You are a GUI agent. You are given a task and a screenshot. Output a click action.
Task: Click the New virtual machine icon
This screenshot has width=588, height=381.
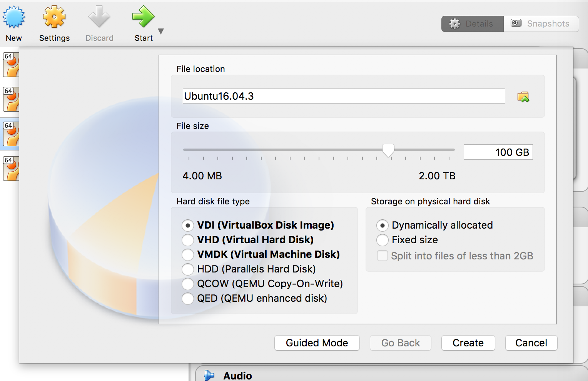click(x=14, y=17)
